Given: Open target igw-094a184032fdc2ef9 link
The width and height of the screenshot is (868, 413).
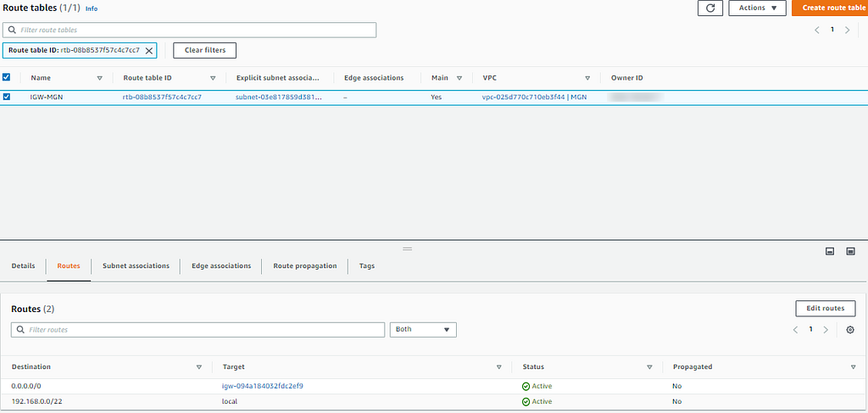Looking at the screenshot, I should coord(263,386).
